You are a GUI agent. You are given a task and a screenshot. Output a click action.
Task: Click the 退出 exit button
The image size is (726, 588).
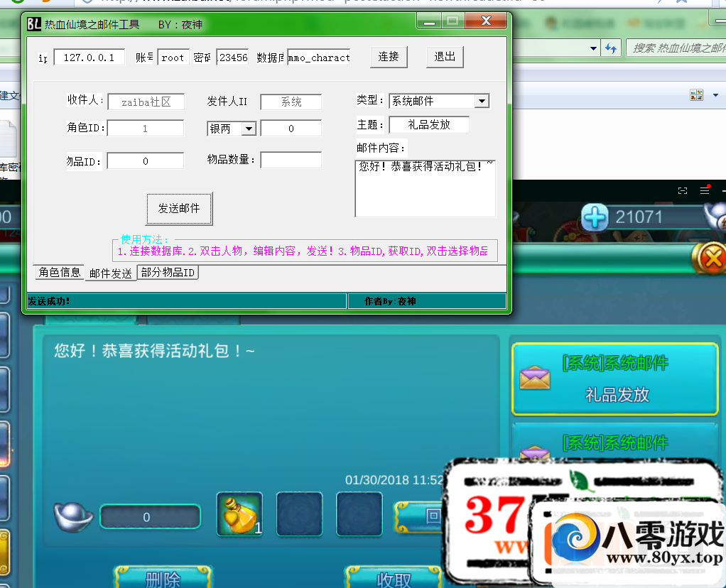(445, 57)
